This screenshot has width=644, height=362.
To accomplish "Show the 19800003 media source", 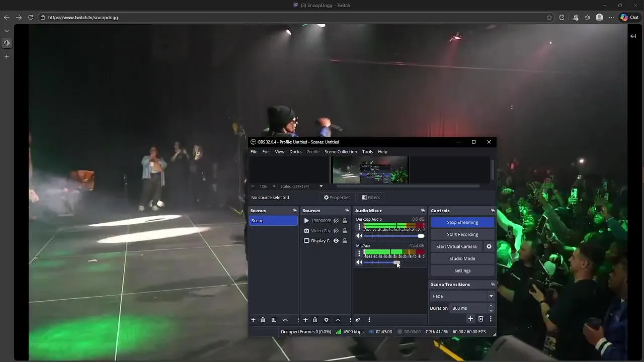I will 336,221.
